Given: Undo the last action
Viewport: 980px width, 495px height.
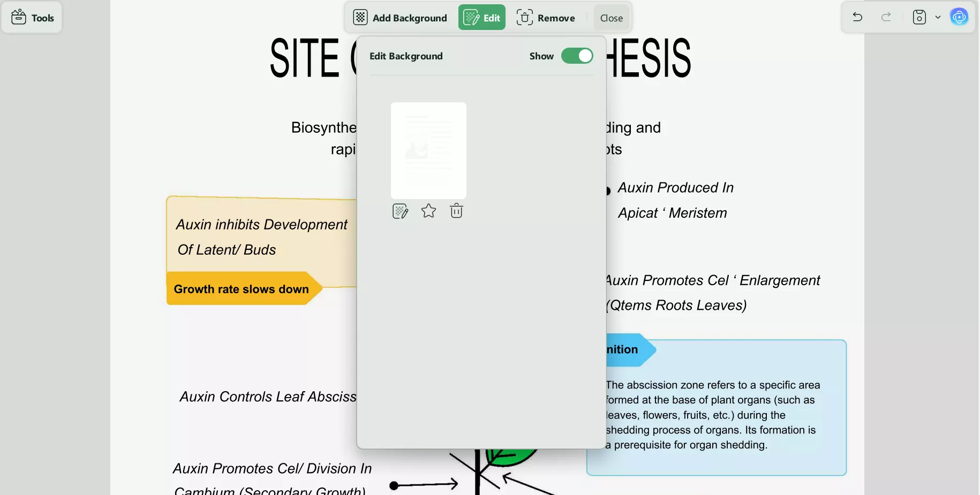Looking at the screenshot, I should click(x=857, y=17).
